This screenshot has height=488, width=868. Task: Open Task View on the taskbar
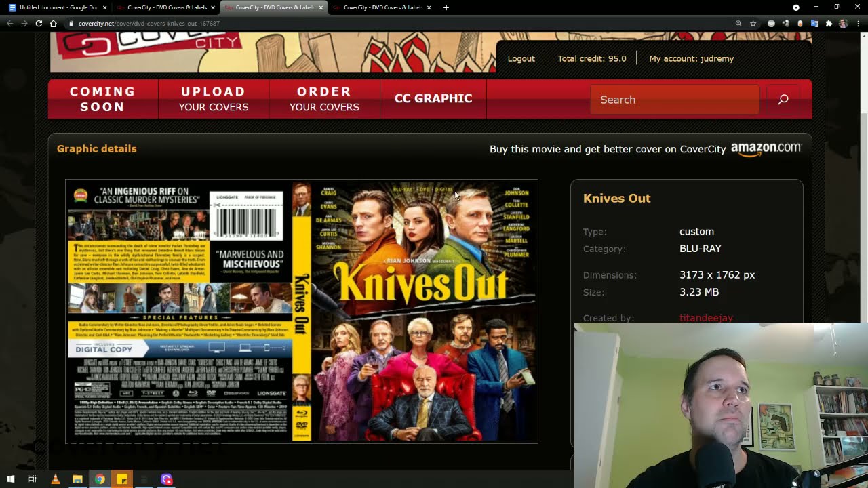(32, 479)
